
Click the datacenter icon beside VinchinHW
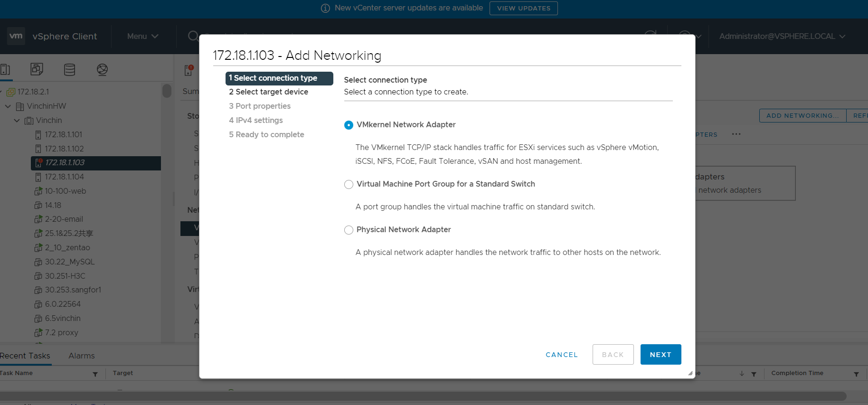tap(20, 106)
